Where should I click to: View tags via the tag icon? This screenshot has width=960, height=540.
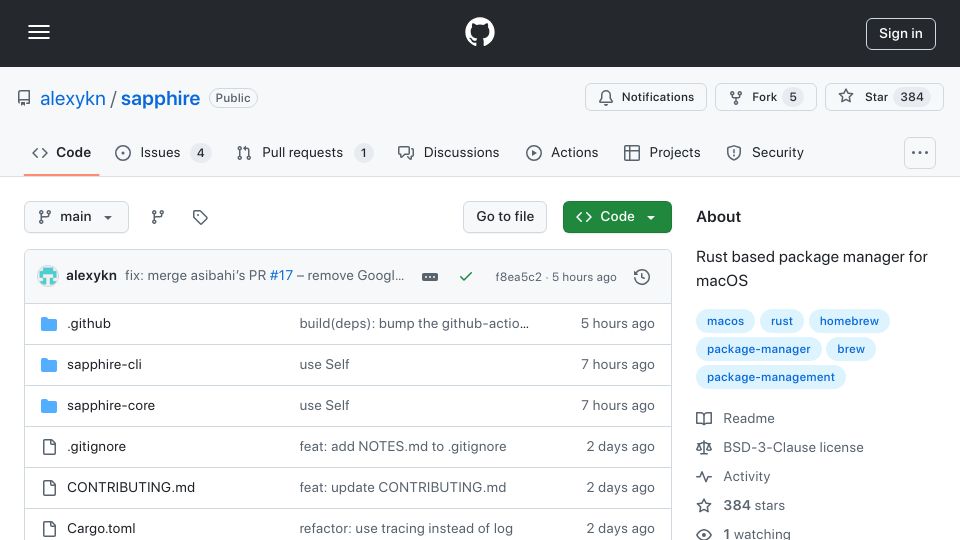(200, 217)
